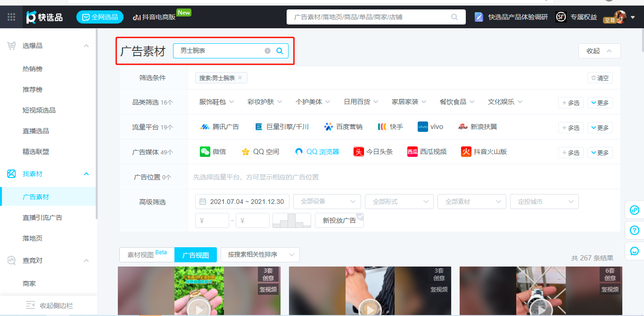Run the 广告素材 search with the magnifier

click(280, 51)
